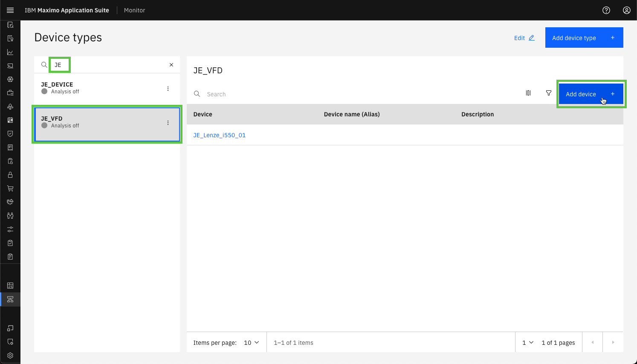The width and height of the screenshot is (637, 364).
Task: Click the Monitor application label
Action: pyautogui.click(x=135, y=10)
